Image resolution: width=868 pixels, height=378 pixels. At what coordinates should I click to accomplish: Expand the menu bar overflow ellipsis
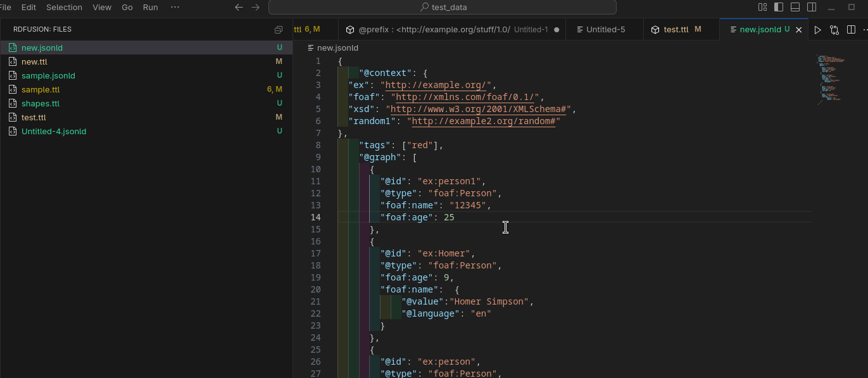[175, 7]
